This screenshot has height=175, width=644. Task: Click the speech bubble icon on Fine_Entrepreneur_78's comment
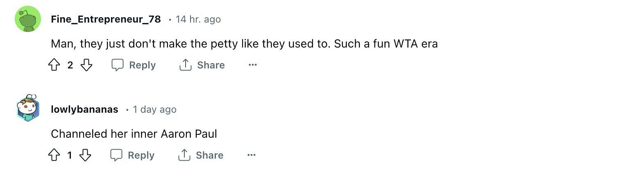(x=118, y=65)
